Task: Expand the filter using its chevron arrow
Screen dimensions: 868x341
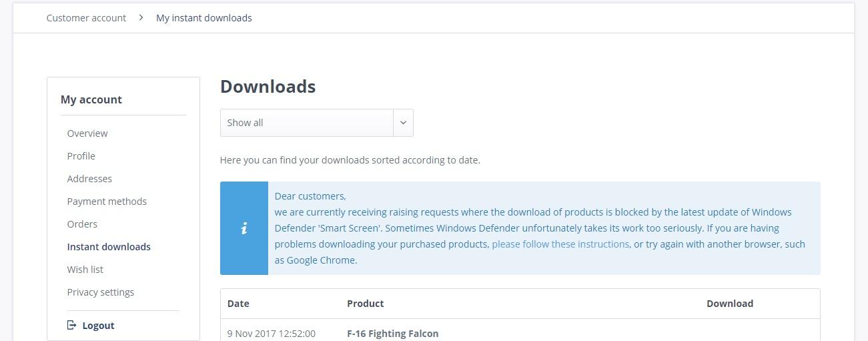Action: (x=403, y=123)
